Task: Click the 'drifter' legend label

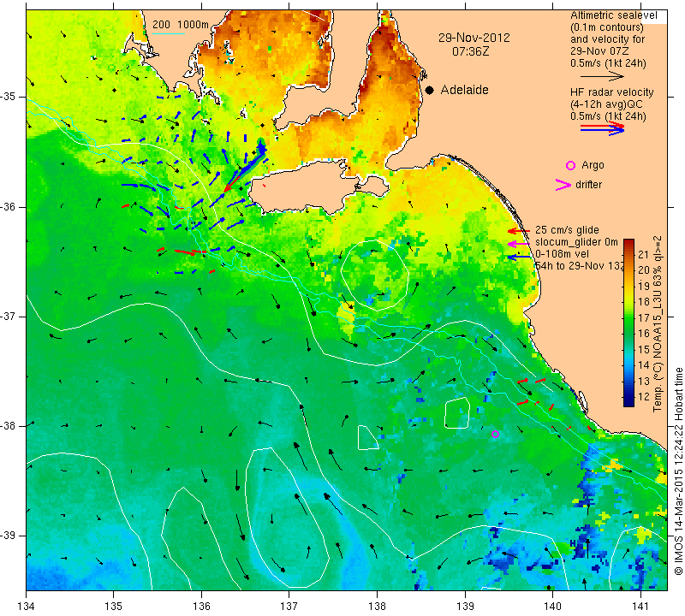Action: (588, 185)
